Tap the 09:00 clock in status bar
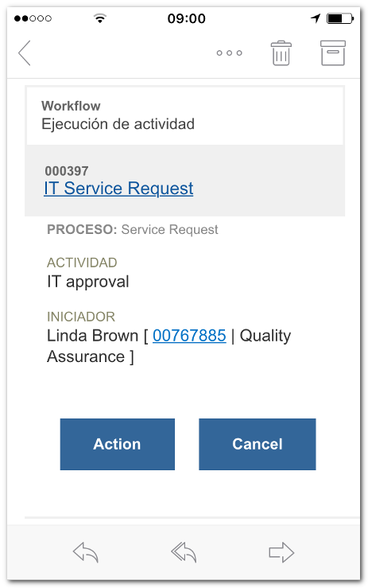The width and height of the screenshot is (368, 588). pos(186,18)
